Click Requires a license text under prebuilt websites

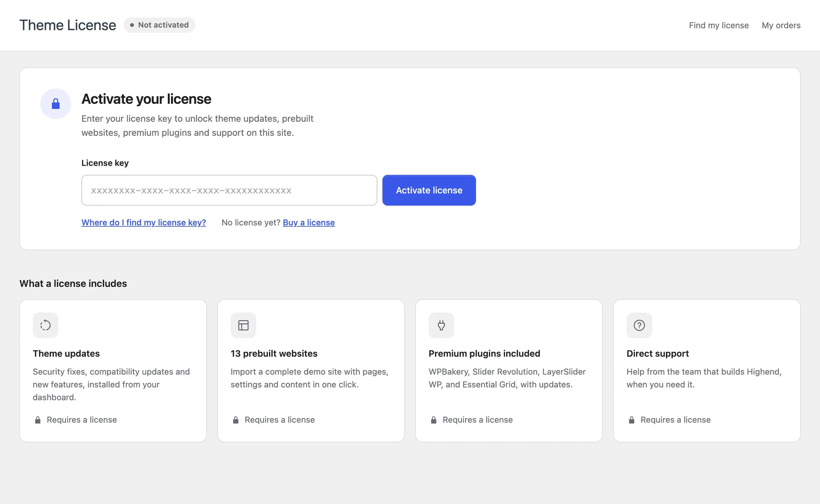tap(280, 420)
